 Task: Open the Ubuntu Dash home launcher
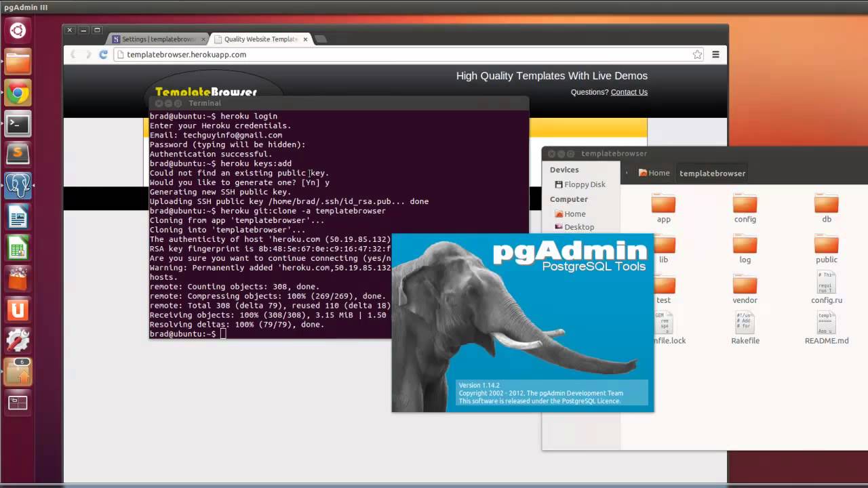(x=18, y=30)
